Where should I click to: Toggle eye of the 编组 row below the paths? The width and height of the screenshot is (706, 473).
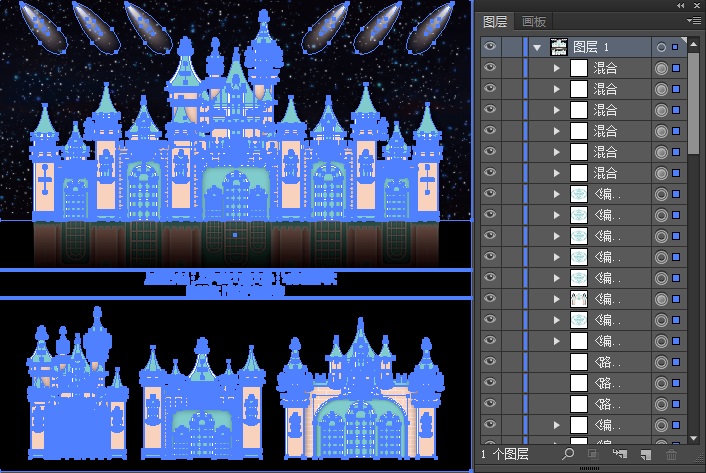pyautogui.click(x=490, y=424)
